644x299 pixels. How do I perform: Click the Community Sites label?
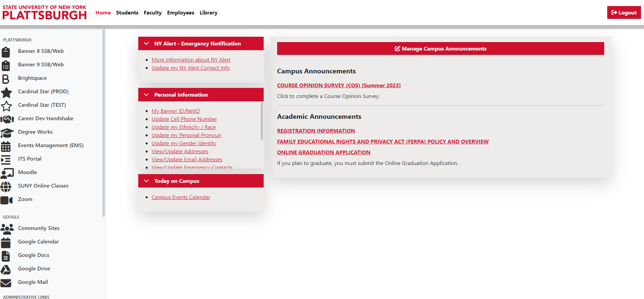click(x=39, y=228)
